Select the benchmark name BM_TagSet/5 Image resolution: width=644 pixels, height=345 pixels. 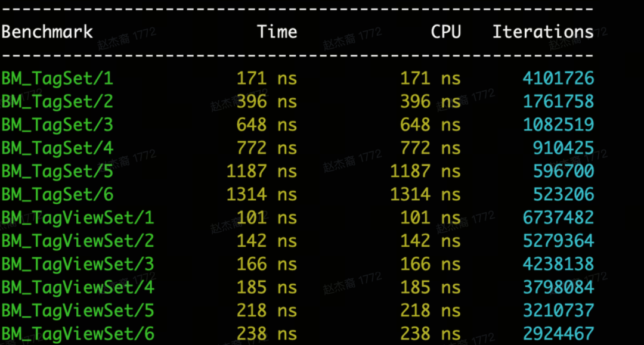pos(57,171)
